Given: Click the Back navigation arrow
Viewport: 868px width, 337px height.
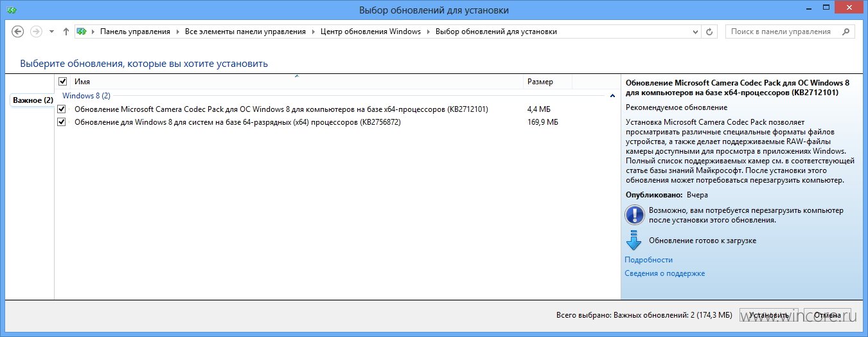Looking at the screenshot, I should pos(18,32).
